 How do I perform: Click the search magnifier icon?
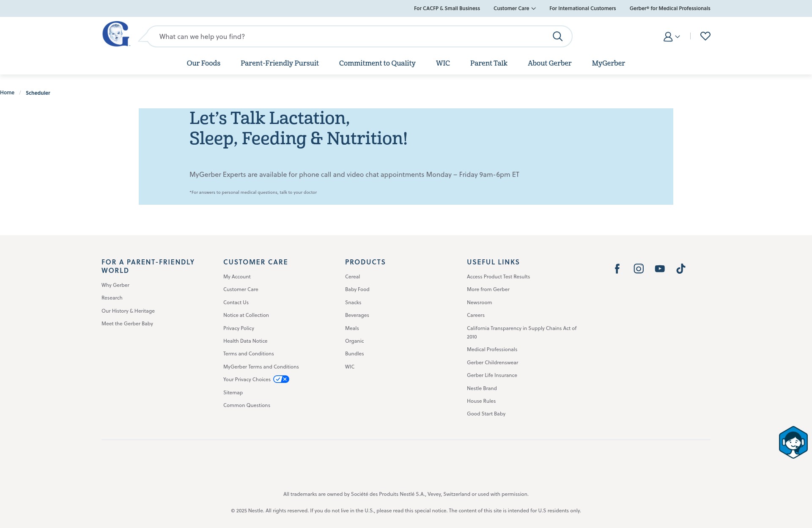point(557,36)
